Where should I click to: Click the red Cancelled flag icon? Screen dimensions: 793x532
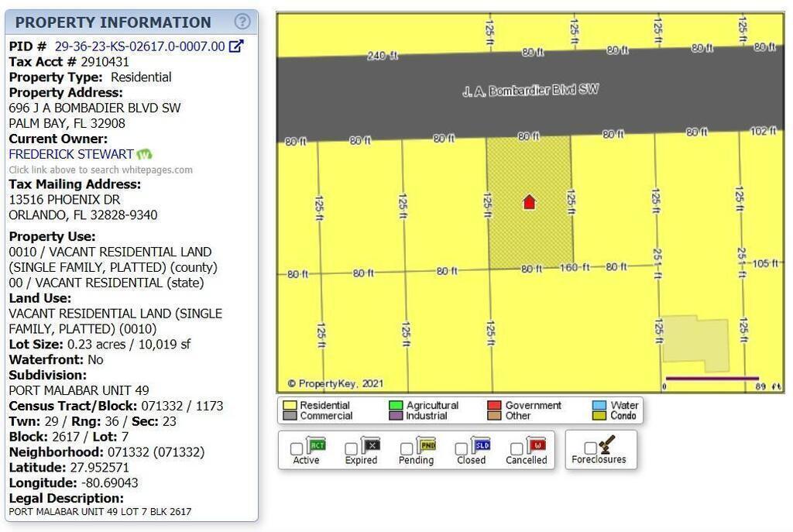[536, 444]
